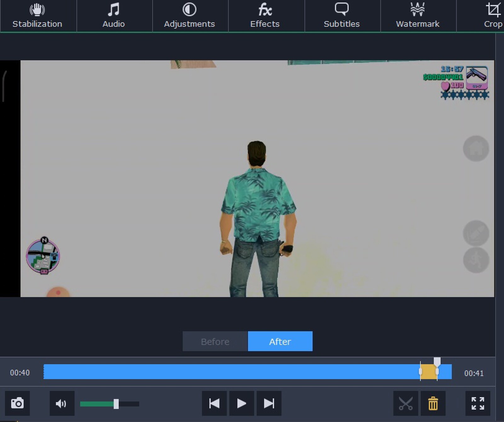Open the Audio tab
This screenshot has height=422, width=504.
[114, 16]
